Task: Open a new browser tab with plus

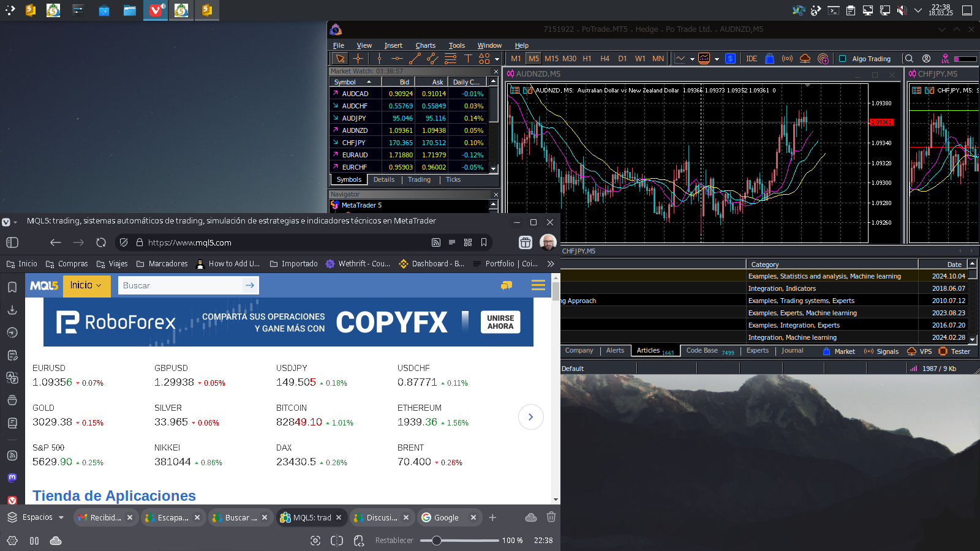Action: coord(492,517)
